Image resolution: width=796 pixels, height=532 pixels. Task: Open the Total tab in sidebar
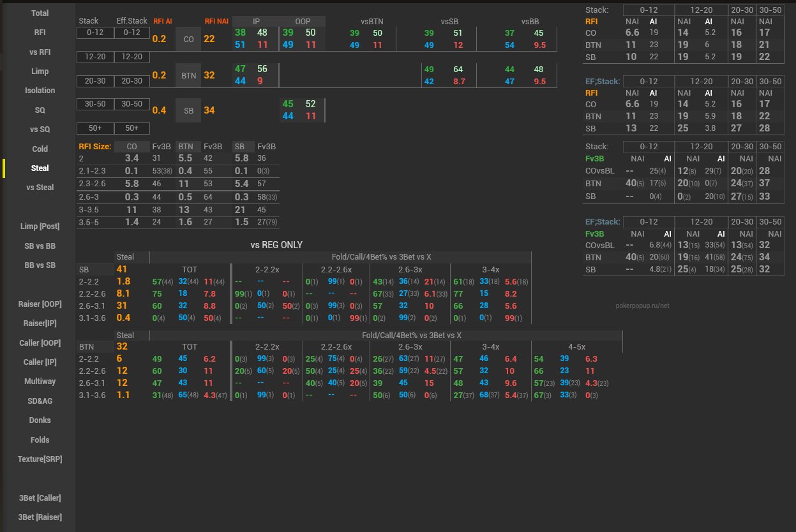[40, 13]
